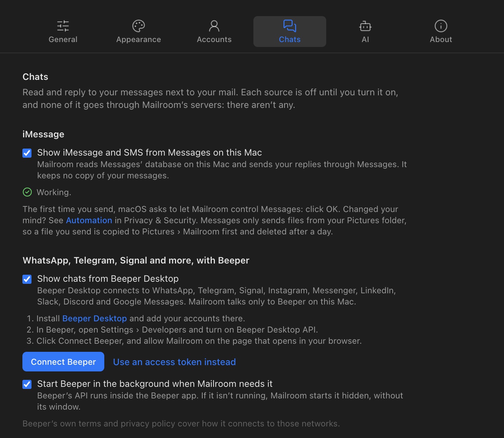Viewport: 504px width, 438px height.
Task: Click the "Chats" section heading
Action: point(35,77)
